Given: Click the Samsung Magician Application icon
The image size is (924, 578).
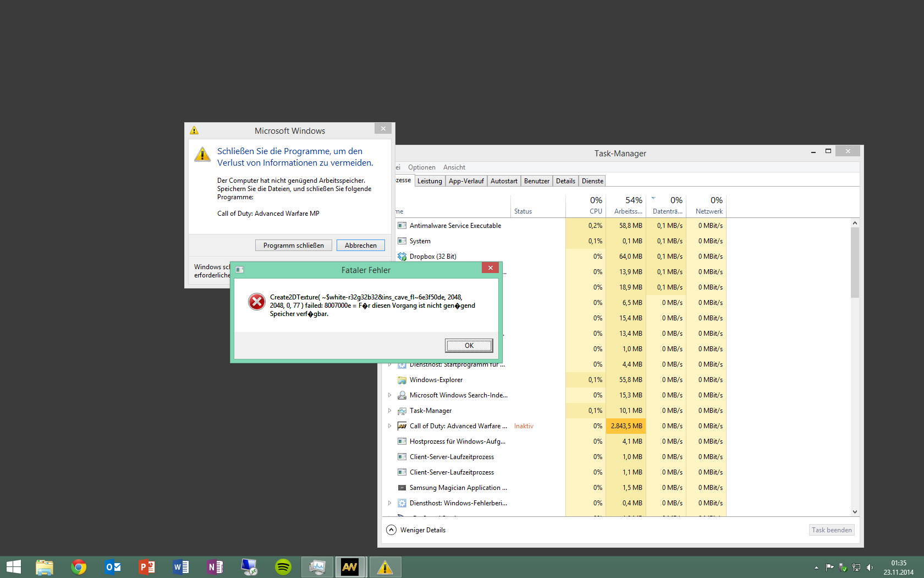Looking at the screenshot, I should click(x=402, y=488).
